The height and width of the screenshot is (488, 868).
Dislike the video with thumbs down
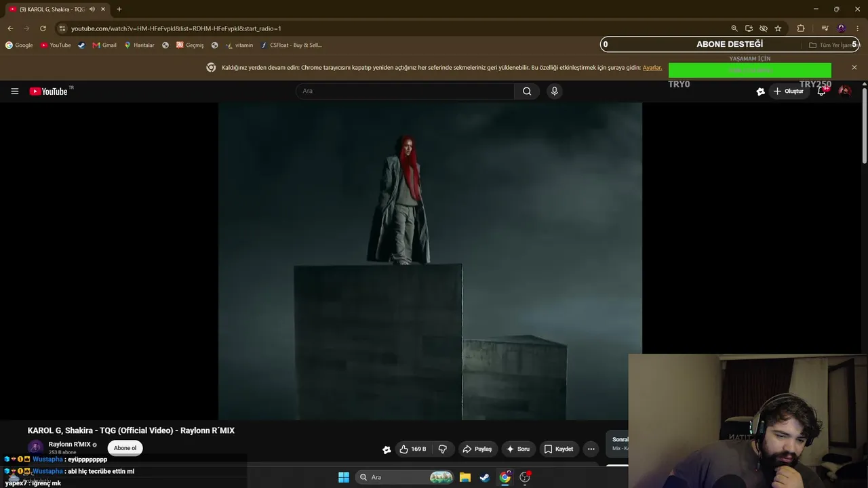pos(443,449)
